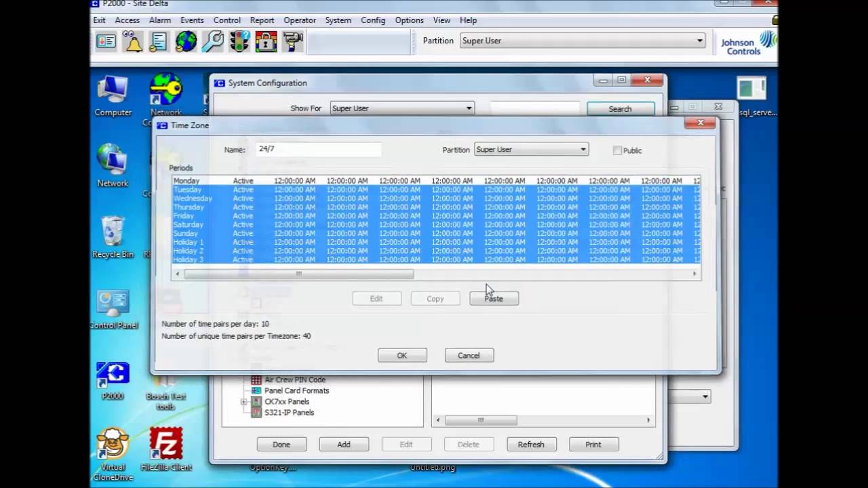Open the Show For dropdown in System Configuration
The image size is (868, 488).
[x=402, y=108]
